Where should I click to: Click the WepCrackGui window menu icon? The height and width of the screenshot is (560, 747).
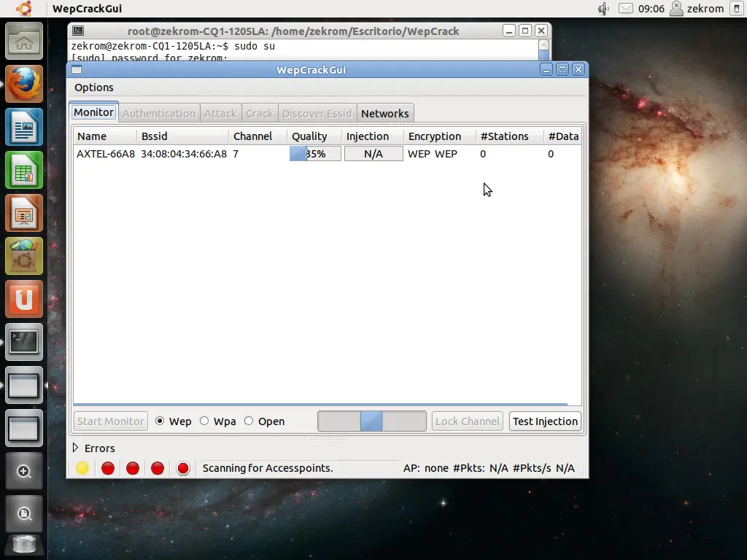pos(77,69)
